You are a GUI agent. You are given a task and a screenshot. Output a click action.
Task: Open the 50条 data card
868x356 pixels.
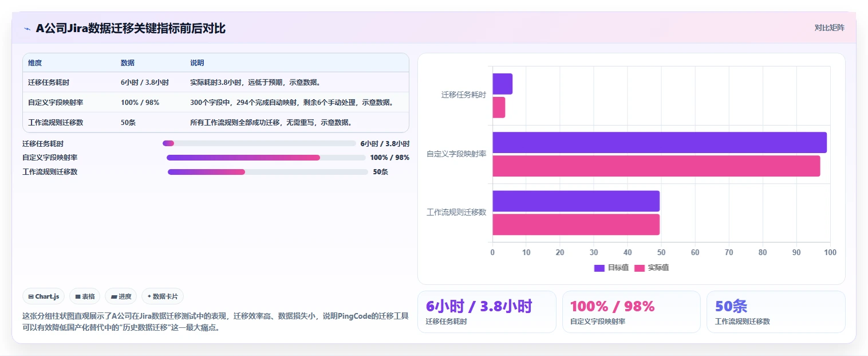click(x=776, y=312)
